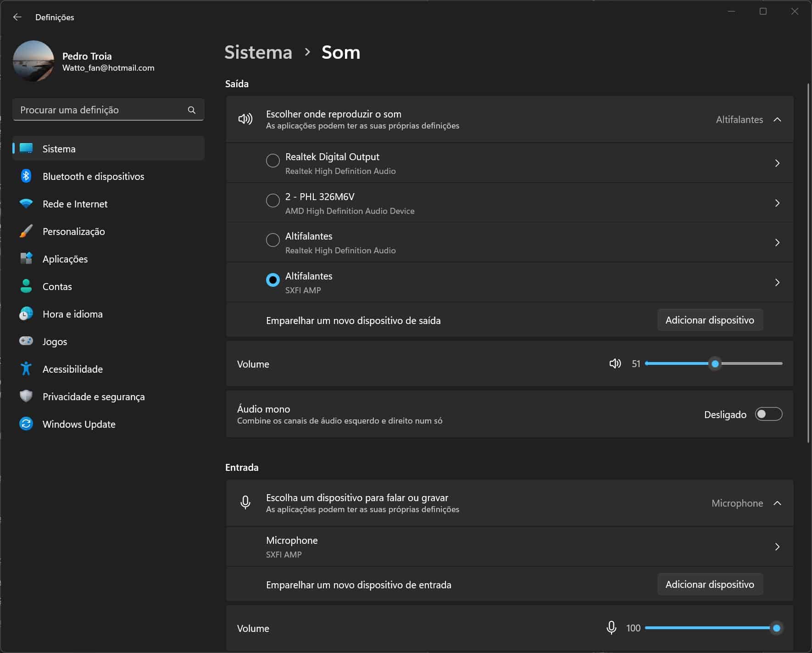Click Adicionar dispositivo for output
This screenshot has width=812, height=653.
point(710,320)
